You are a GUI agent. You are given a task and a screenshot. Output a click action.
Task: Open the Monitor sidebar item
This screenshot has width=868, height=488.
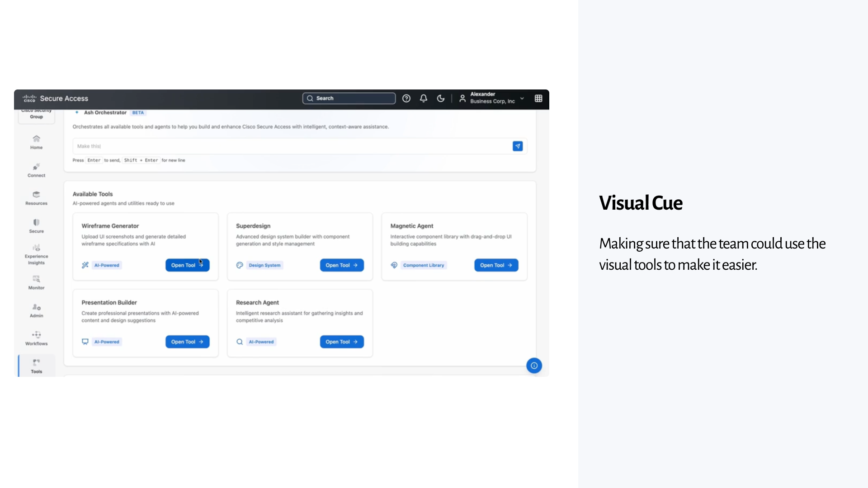36,282
